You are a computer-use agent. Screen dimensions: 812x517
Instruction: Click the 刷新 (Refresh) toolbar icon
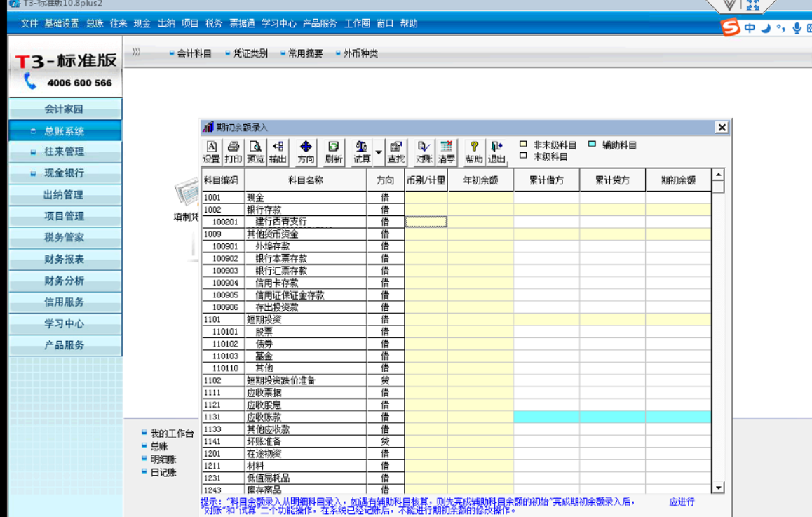click(334, 152)
